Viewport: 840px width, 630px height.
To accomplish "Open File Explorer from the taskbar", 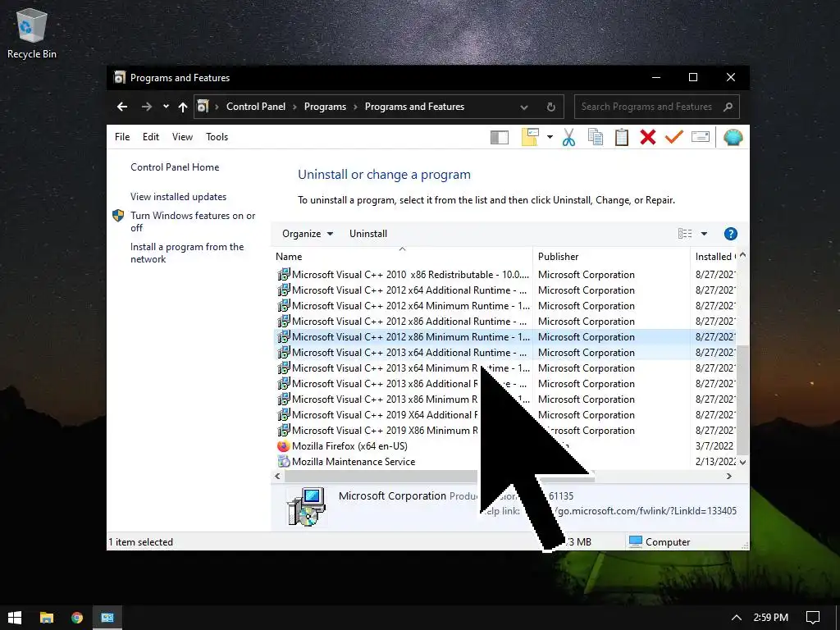I will [x=47, y=618].
